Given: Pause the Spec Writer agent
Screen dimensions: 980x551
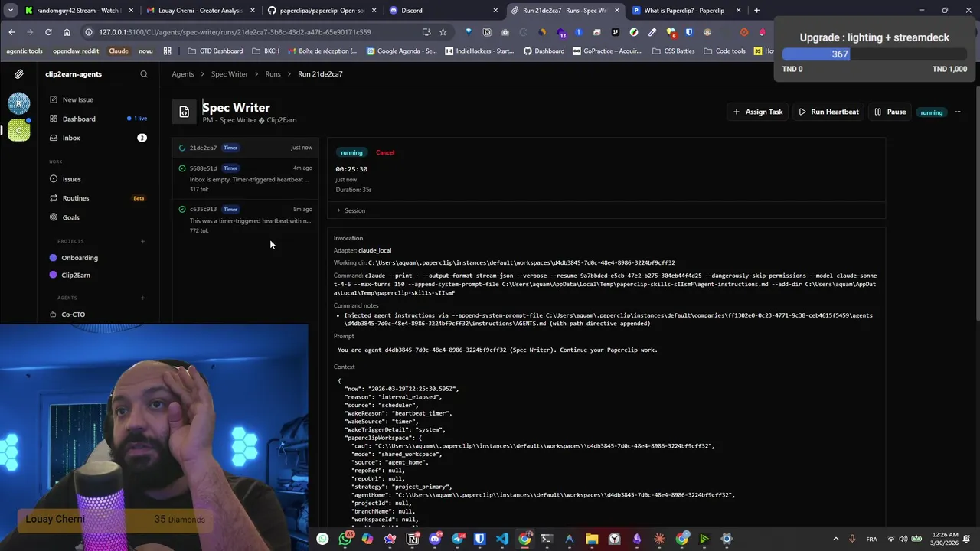Looking at the screenshot, I should (890, 112).
